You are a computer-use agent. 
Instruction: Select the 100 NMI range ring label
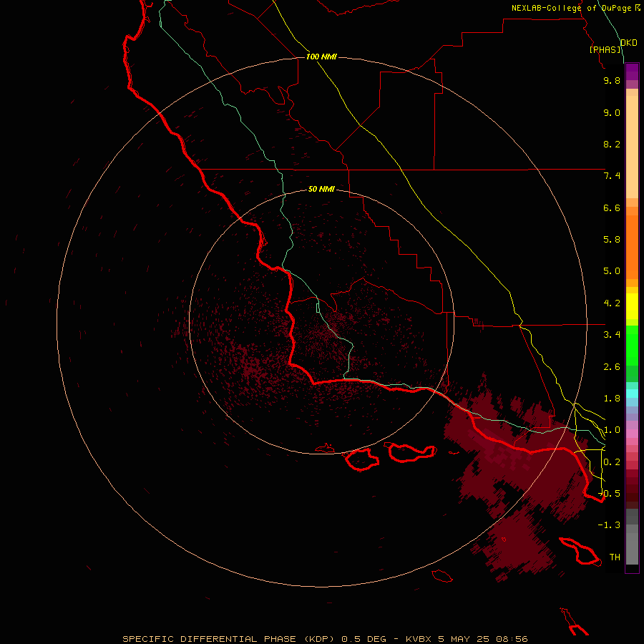321,57
